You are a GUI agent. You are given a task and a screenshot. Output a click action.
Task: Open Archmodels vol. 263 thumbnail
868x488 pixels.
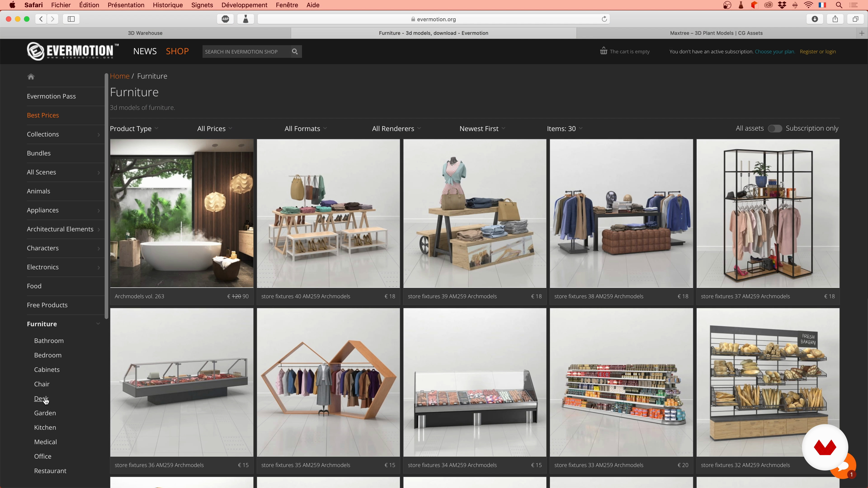tap(182, 213)
